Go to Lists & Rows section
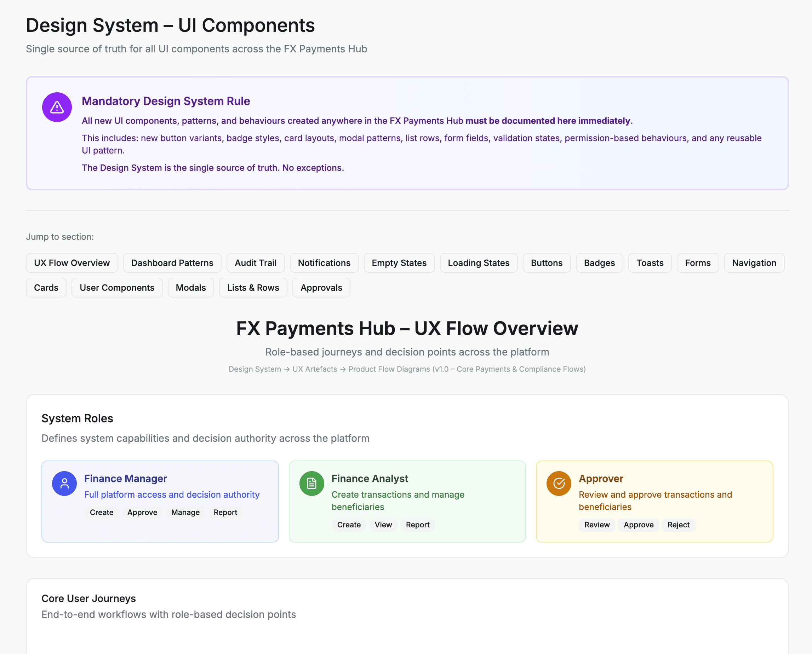812x654 pixels. [x=253, y=288]
